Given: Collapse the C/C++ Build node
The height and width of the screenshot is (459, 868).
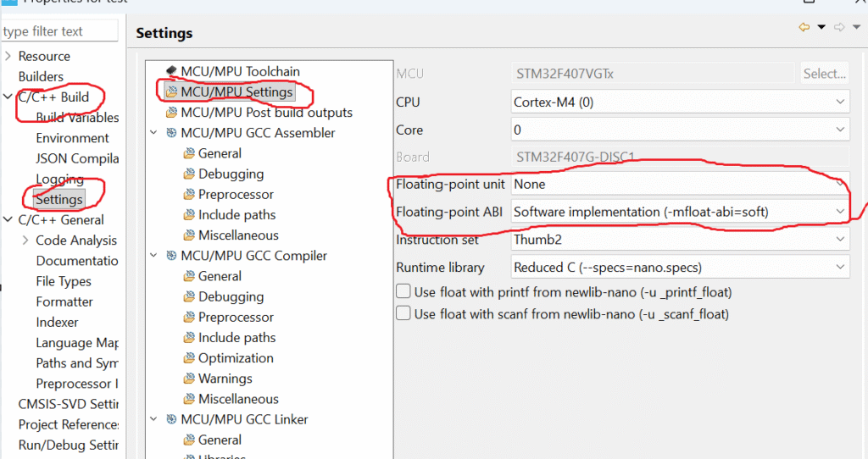Looking at the screenshot, I should [x=8, y=97].
